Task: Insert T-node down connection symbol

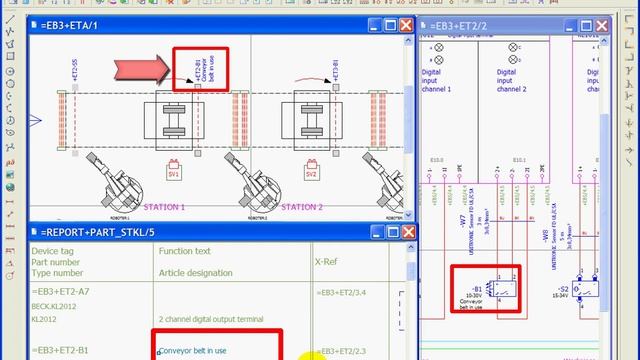Action: [629, 70]
